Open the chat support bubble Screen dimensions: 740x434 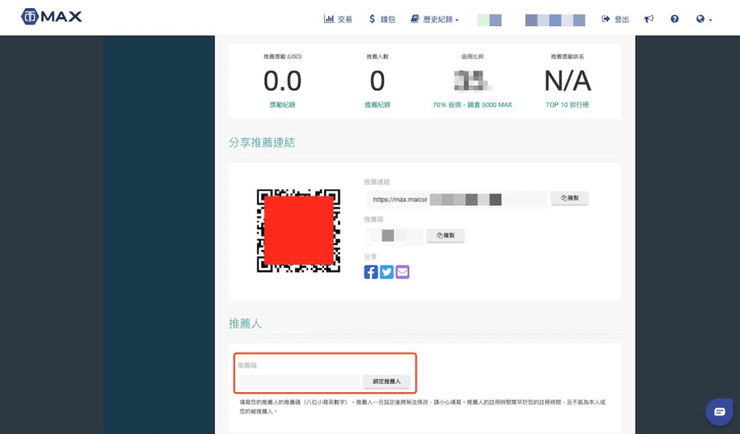[718, 411]
